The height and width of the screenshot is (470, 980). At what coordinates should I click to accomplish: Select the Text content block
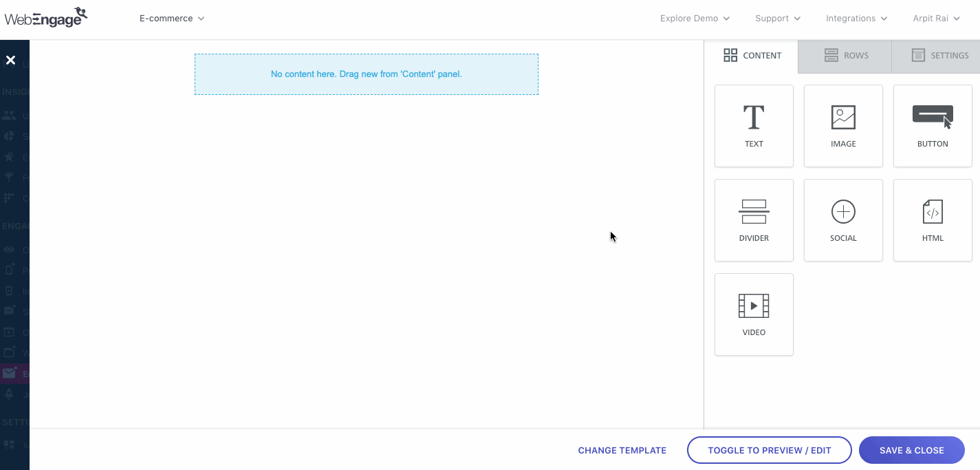[754, 126]
